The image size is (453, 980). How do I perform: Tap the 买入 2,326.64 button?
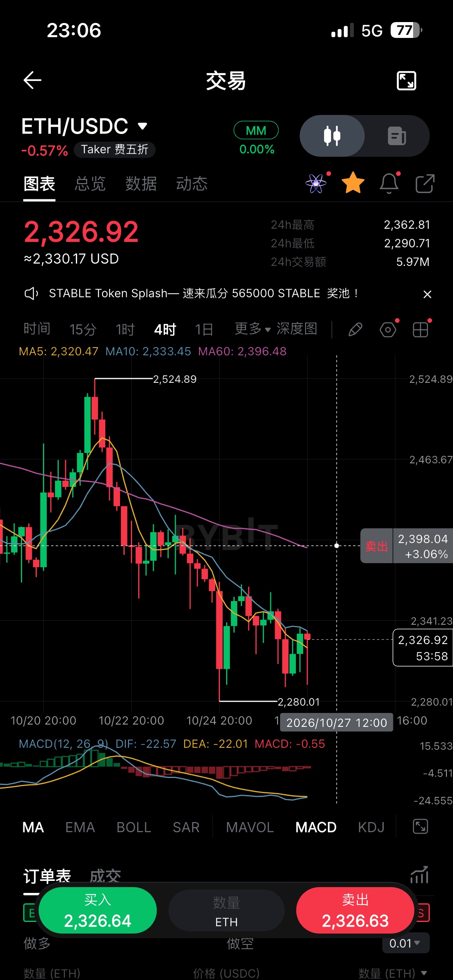click(98, 910)
